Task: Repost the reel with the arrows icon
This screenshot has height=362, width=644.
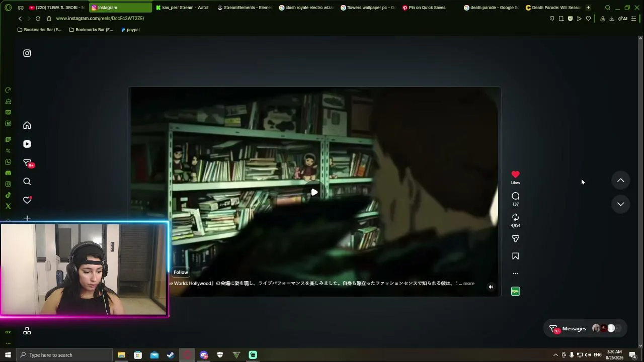Action: pos(515,217)
